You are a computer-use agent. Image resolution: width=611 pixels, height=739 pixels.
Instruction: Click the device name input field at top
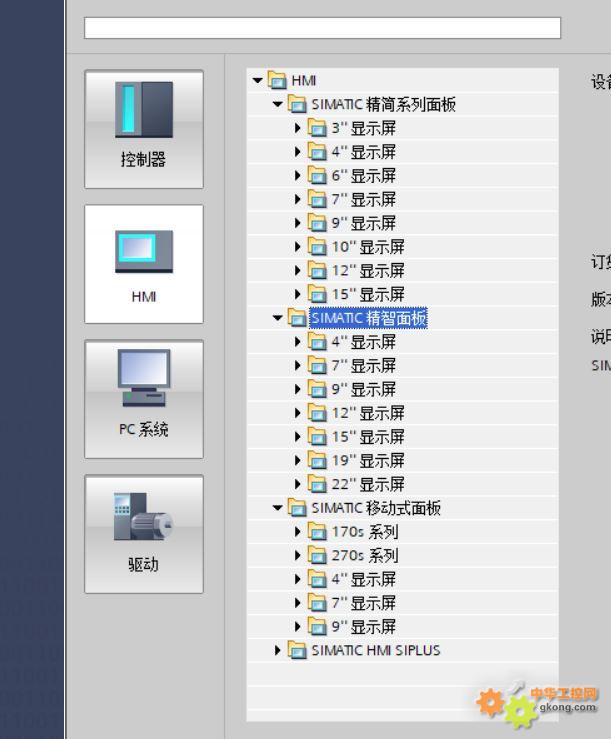322,28
